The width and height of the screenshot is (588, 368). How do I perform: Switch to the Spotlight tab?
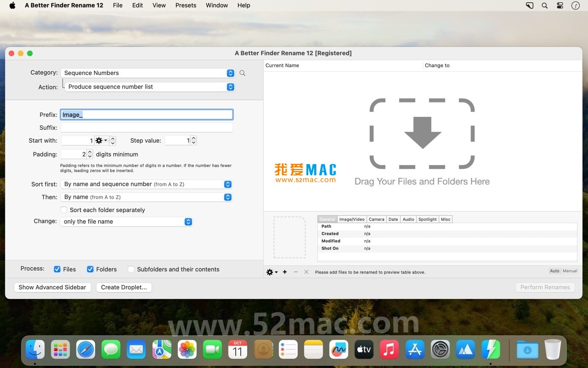427,219
